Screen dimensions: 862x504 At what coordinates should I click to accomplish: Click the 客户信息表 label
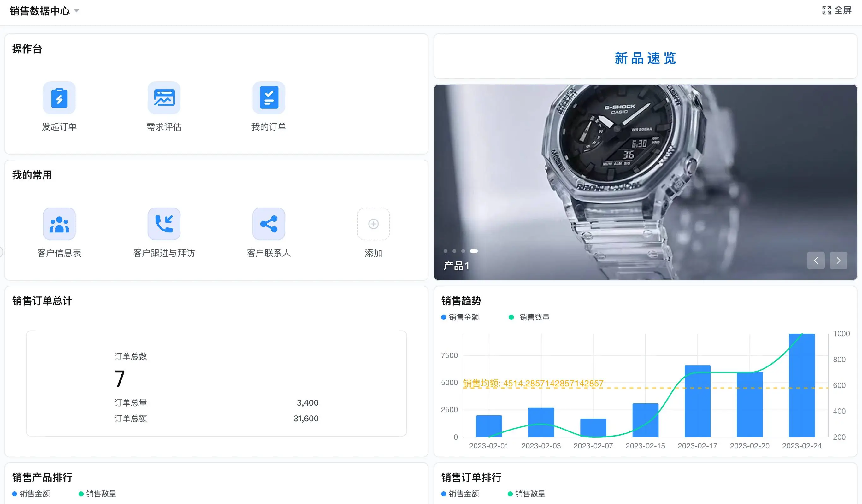[x=59, y=253]
